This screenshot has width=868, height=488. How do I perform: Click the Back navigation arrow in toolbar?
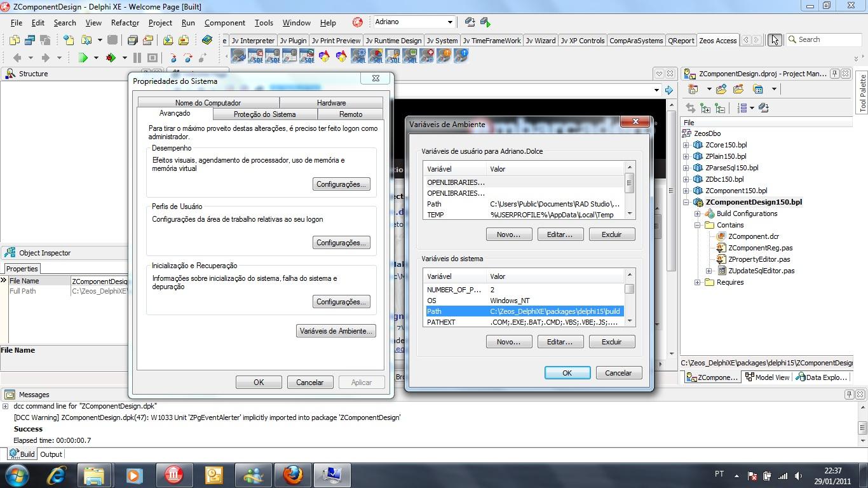17,57
